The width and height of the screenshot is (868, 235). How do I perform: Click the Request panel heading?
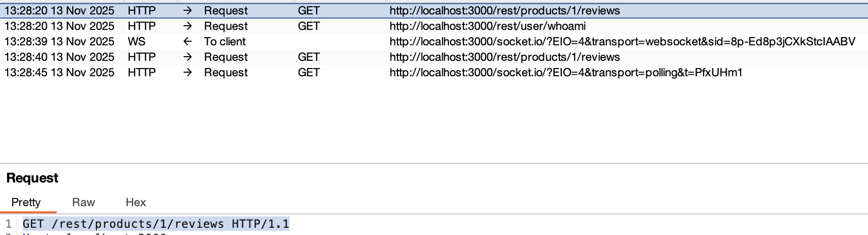click(32, 178)
